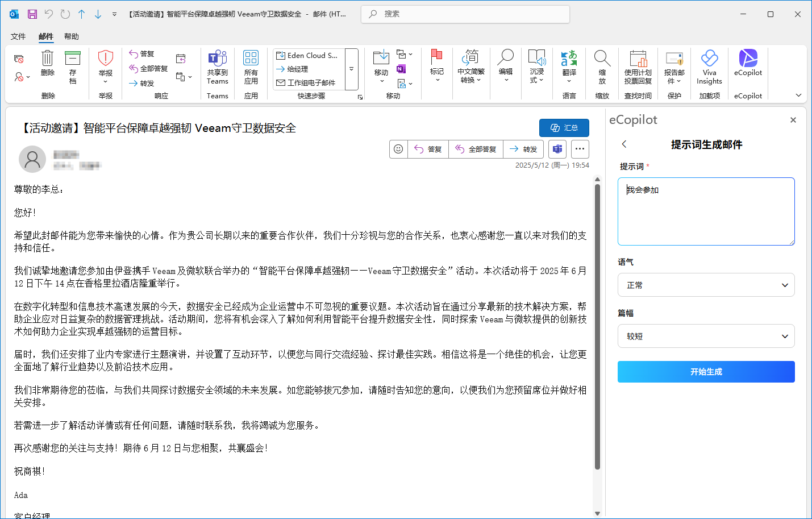Delete the current email message
The image size is (812, 519).
[x=47, y=64]
